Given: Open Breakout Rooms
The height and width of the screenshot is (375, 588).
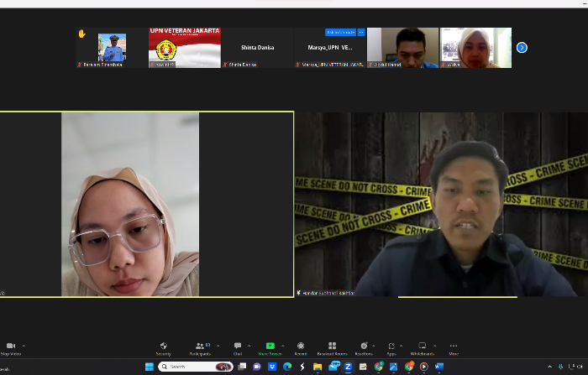Looking at the screenshot, I should pyautogui.click(x=333, y=349).
